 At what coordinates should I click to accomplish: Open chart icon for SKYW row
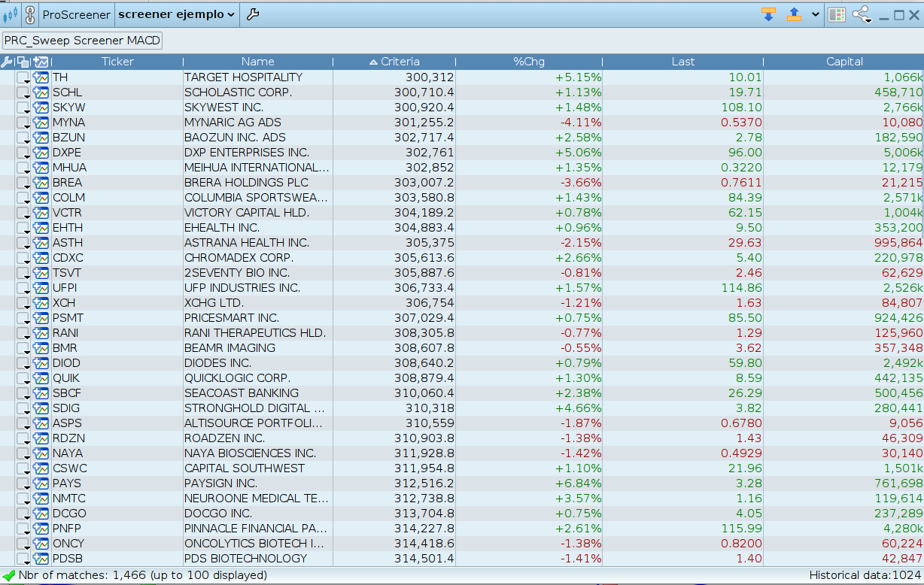click(x=41, y=108)
